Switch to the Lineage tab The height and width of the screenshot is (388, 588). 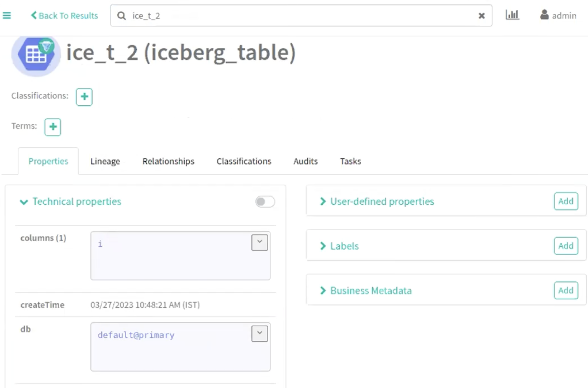point(105,161)
